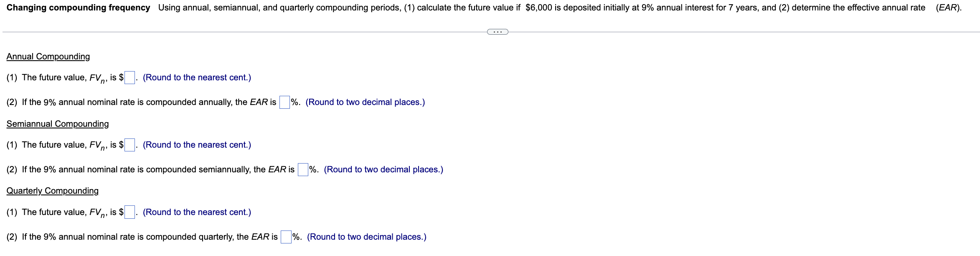
Task: Click the Annual Compounding EAR input box
Action: pos(284,101)
